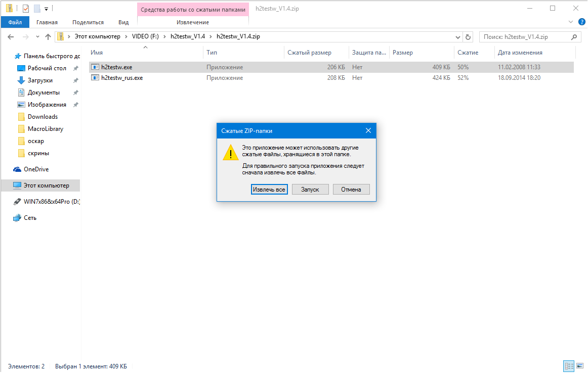
Task: Click the Запуск button in dialog
Action: pyautogui.click(x=310, y=190)
